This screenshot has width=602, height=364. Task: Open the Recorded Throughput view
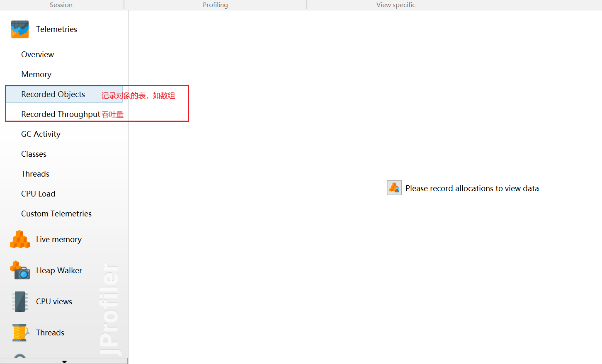pyautogui.click(x=61, y=114)
